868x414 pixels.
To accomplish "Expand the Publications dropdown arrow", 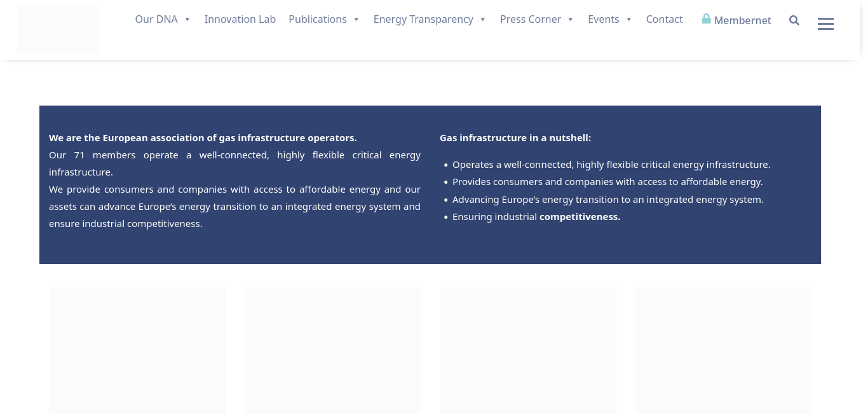I will point(356,20).
